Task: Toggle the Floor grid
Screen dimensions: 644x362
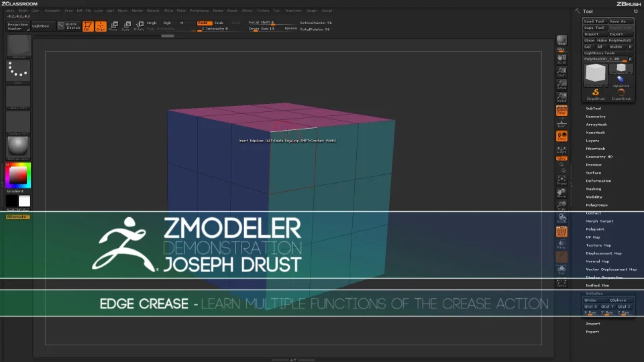Action: point(561,123)
